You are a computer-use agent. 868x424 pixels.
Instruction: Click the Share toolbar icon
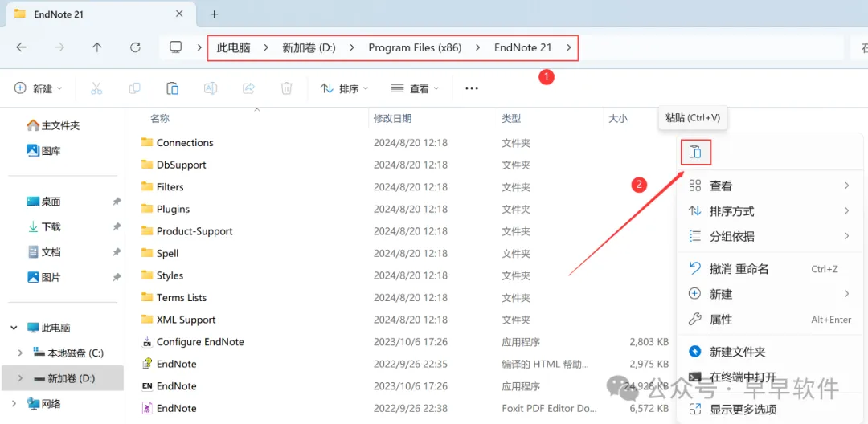pyautogui.click(x=248, y=88)
